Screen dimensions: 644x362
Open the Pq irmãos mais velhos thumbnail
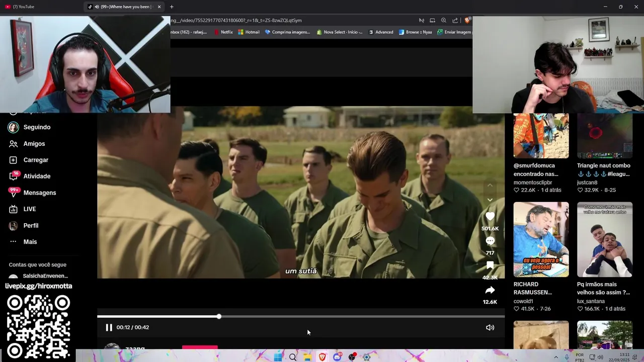[x=605, y=239]
